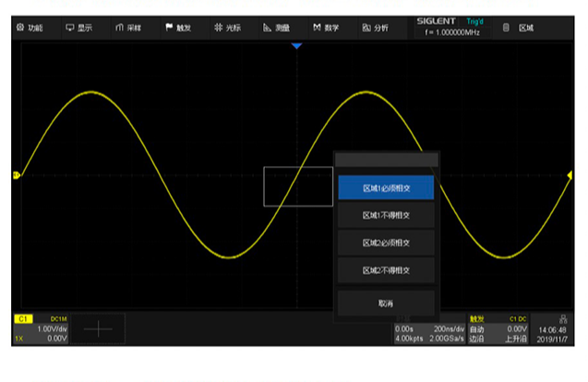
Task: Open the 测量 (Measure) menu
Action: click(278, 28)
